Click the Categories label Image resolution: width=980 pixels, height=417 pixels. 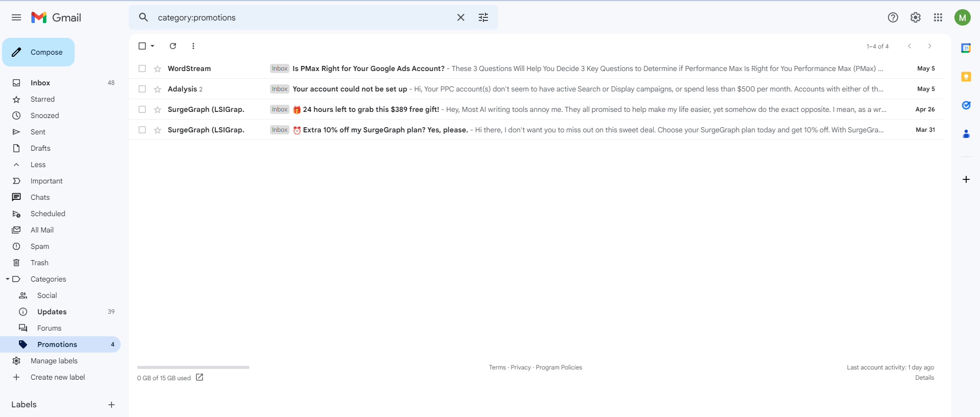tap(48, 279)
